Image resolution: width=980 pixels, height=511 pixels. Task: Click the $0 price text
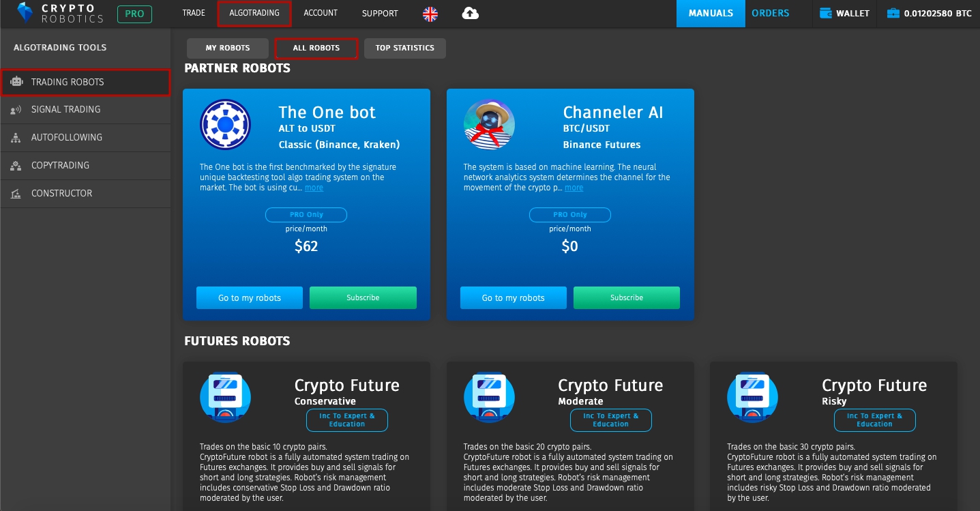coord(569,246)
